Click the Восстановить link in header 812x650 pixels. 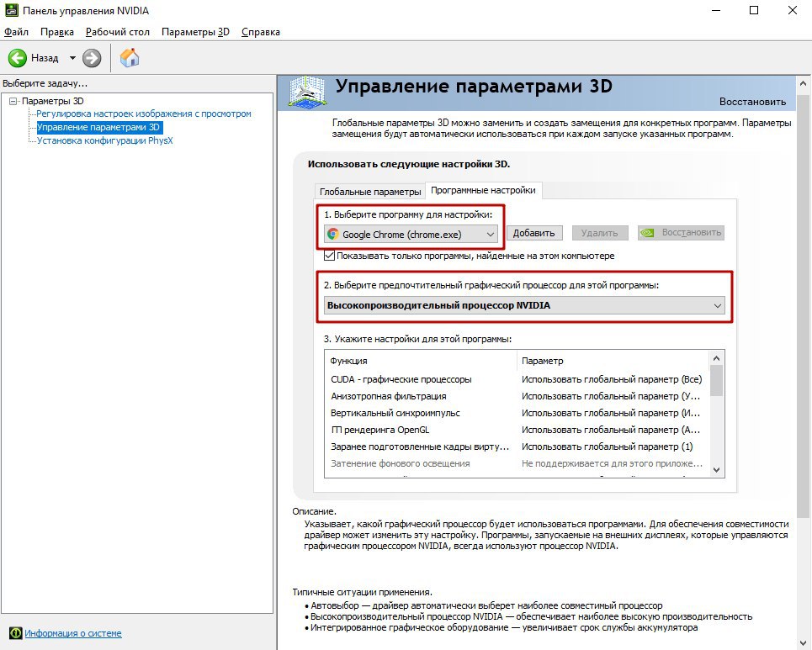(x=752, y=102)
